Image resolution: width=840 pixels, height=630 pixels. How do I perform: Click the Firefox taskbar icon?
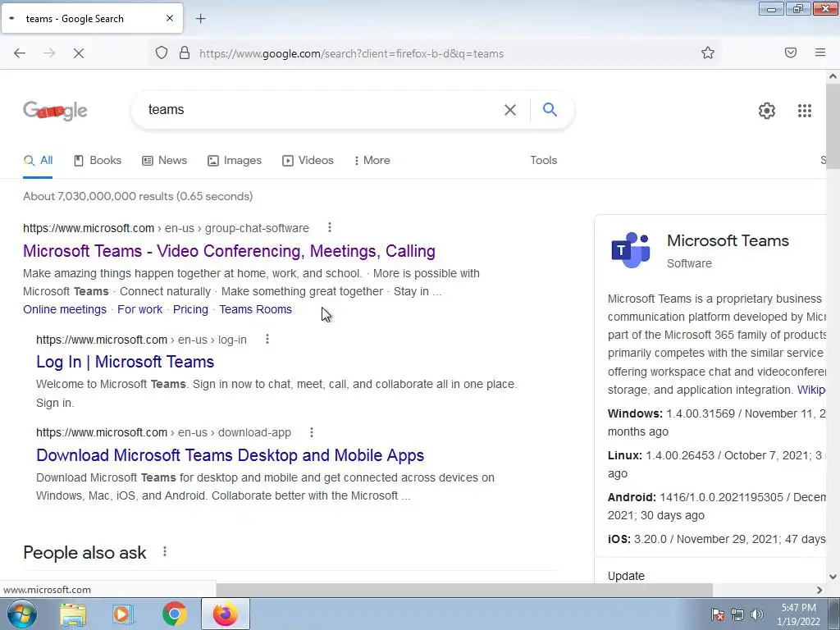[225, 614]
